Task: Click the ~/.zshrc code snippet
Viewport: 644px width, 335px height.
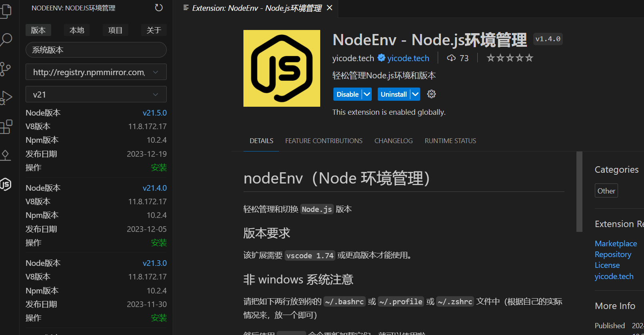Action: click(x=455, y=301)
